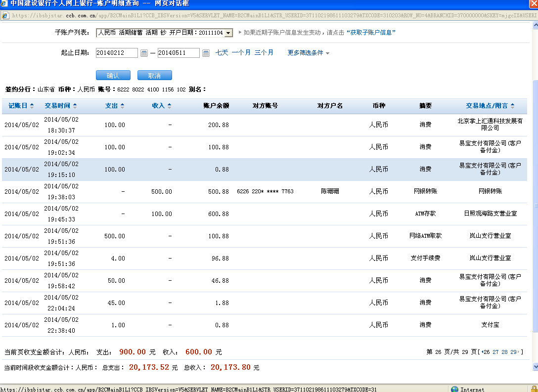Select the 三个月 date range shortcut
538x392 pixels.
click(264, 52)
